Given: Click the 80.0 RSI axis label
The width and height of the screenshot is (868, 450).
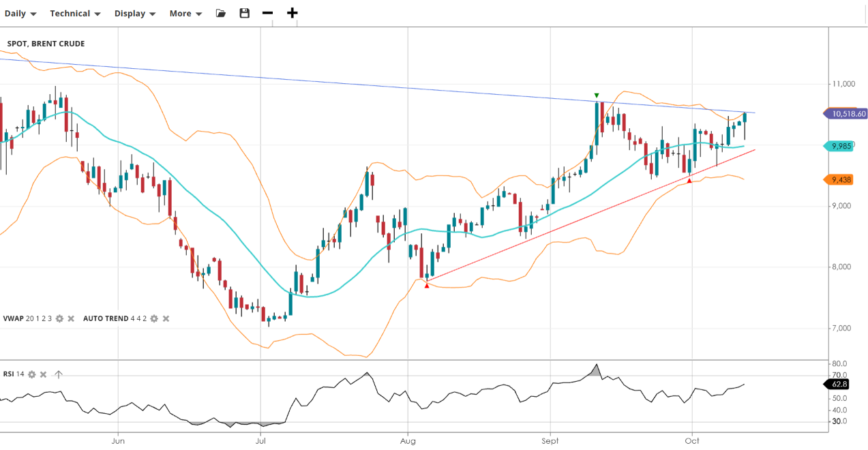Looking at the screenshot, I should pos(839,364).
